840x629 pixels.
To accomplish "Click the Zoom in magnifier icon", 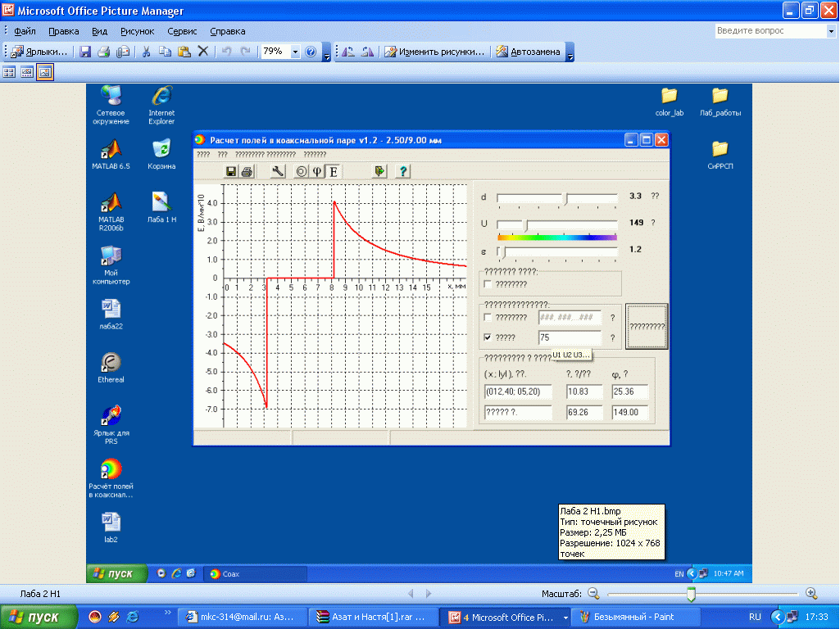I will pos(811,593).
